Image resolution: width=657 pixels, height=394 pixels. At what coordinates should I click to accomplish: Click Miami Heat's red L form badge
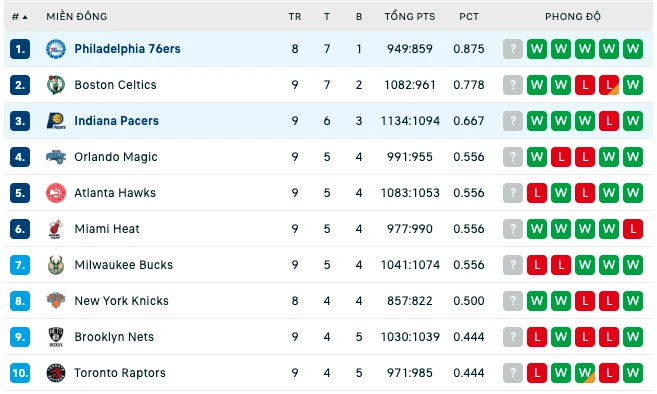click(633, 229)
